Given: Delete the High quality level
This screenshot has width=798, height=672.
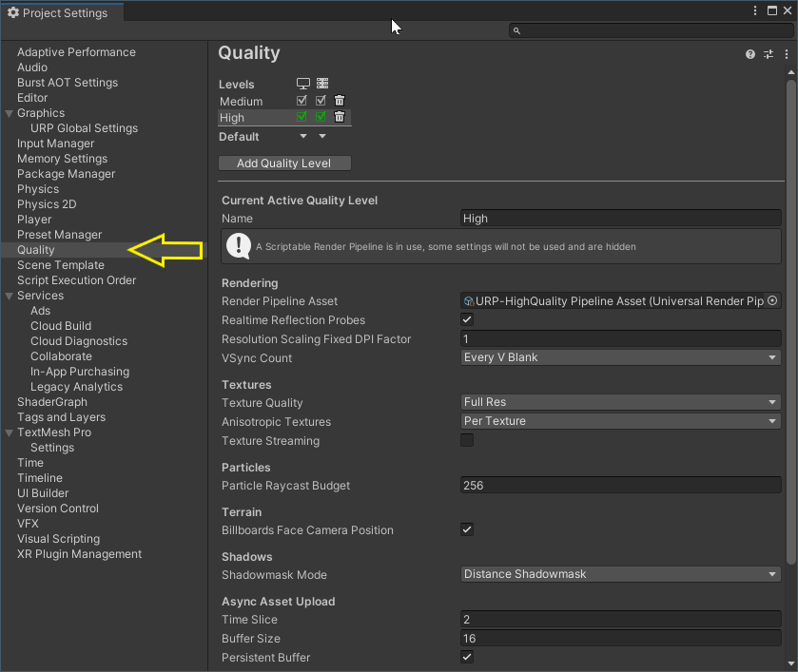Looking at the screenshot, I should (x=340, y=117).
